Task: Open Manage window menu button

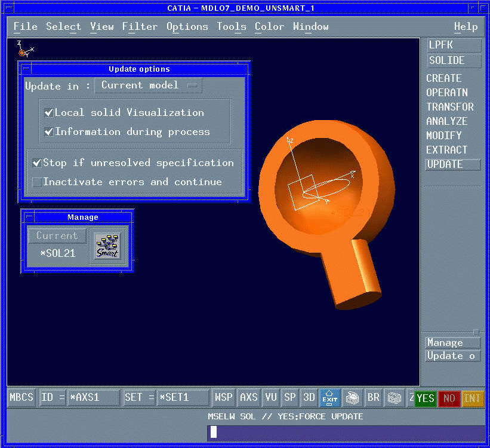Action: (x=29, y=217)
